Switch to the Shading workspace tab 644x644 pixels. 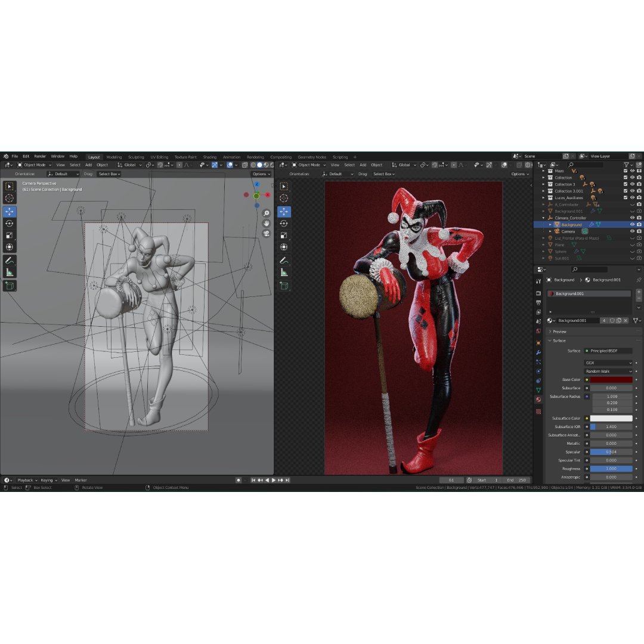(x=209, y=157)
